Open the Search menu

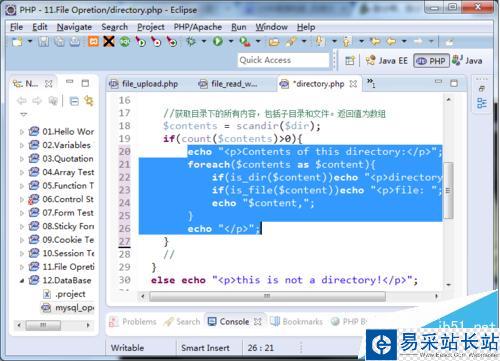114,27
